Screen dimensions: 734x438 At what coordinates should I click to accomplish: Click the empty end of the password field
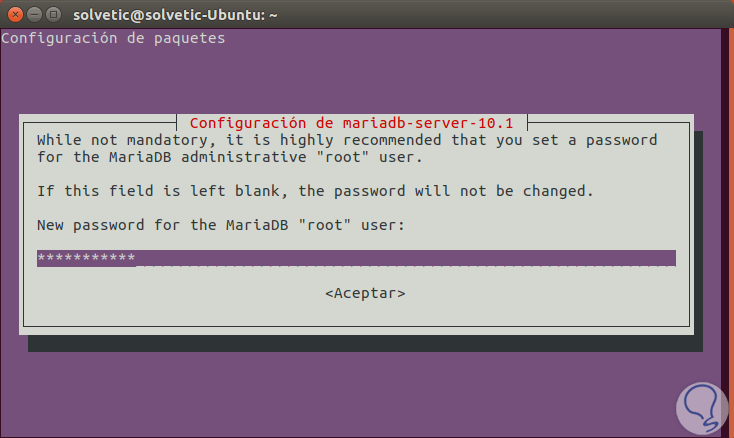pyautogui.click(x=405, y=258)
